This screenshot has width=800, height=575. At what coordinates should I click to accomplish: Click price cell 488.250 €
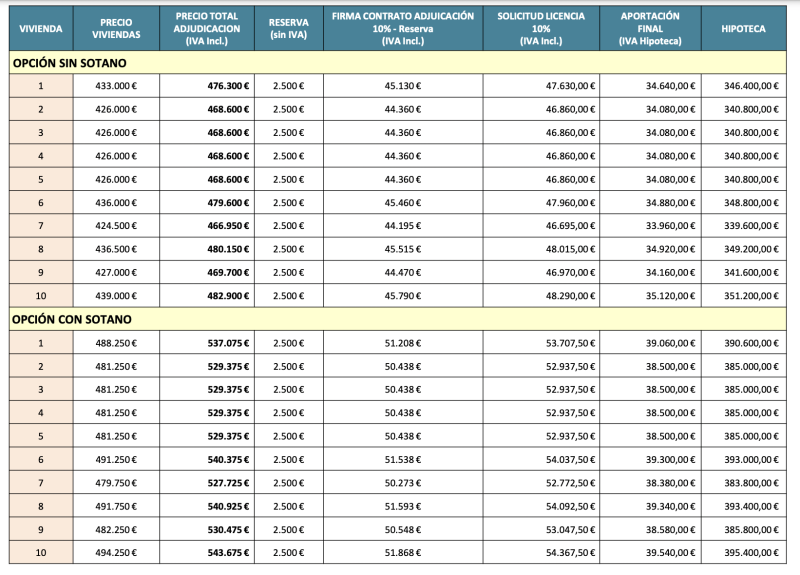[x=116, y=343]
